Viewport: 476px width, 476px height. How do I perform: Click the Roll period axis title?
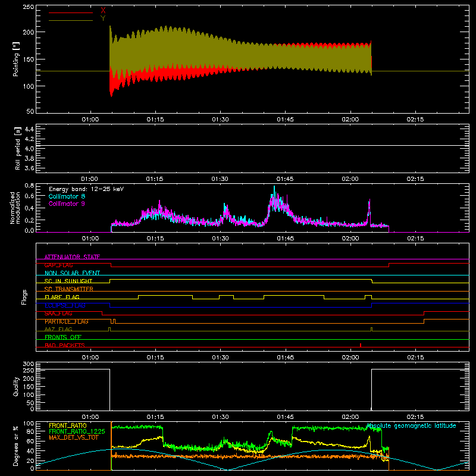pyautogui.click(x=18, y=148)
